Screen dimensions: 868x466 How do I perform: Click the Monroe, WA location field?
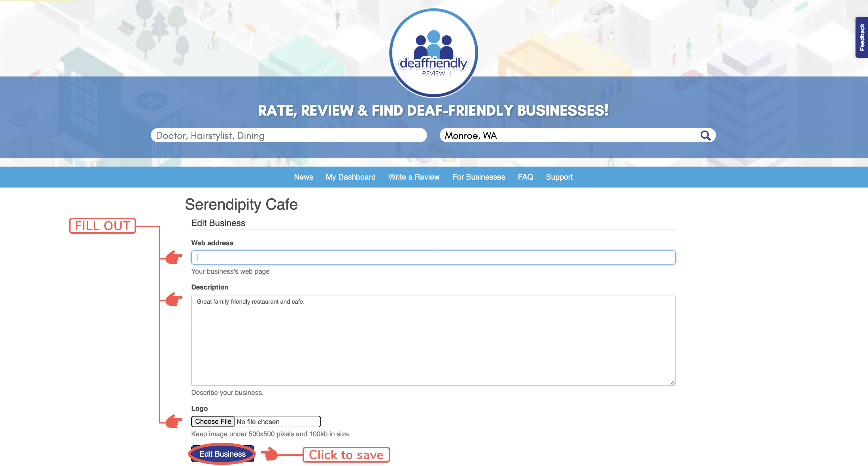pos(569,135)
